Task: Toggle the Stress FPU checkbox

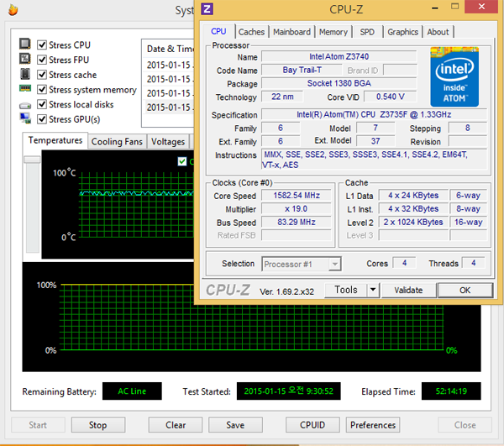Action: tap(42, 60)
